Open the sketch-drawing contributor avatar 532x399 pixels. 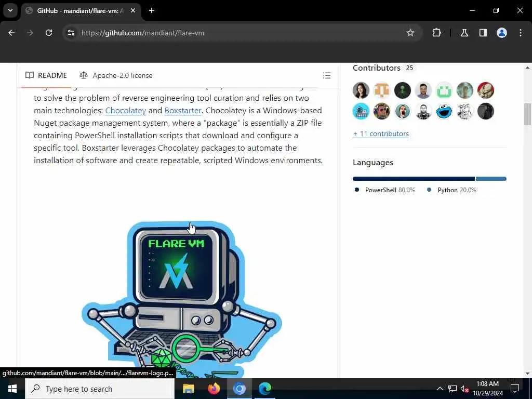point(465,111)
